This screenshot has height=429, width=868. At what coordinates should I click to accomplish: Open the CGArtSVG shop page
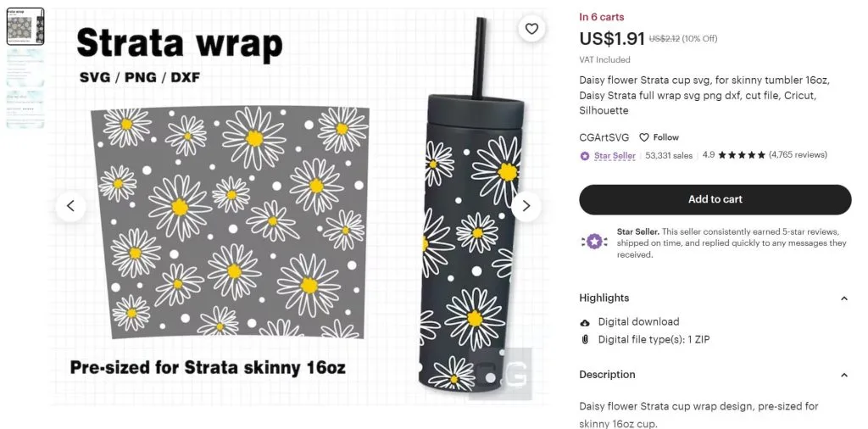604,137
